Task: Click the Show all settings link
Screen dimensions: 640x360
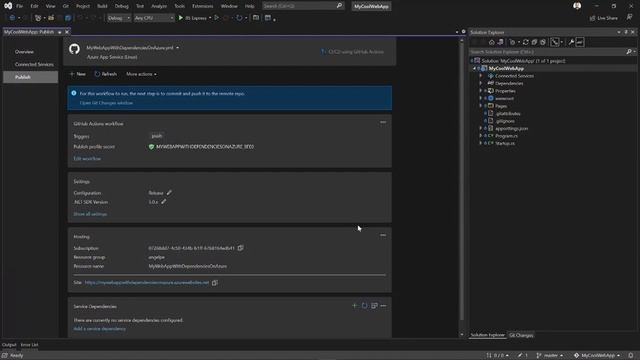Action: 90,214
